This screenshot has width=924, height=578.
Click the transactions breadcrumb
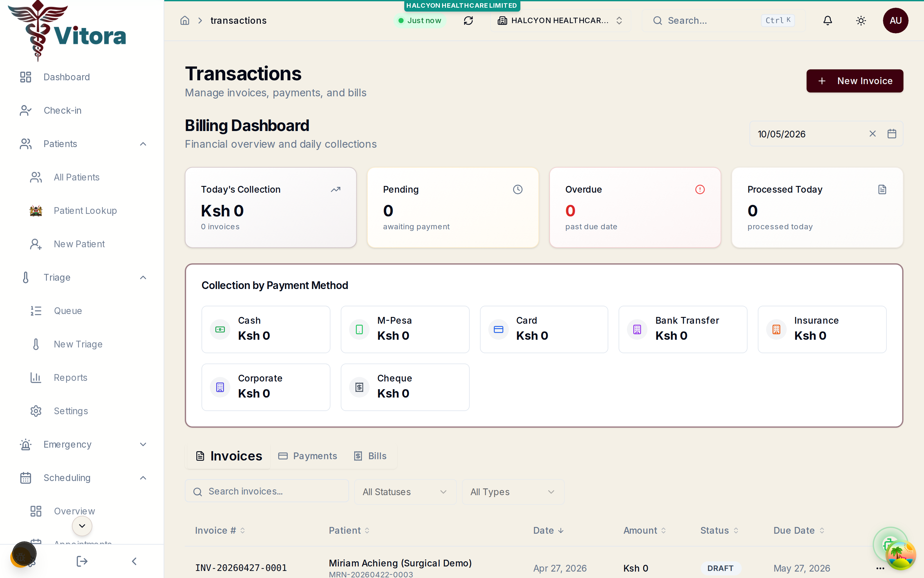click(238, 21)
